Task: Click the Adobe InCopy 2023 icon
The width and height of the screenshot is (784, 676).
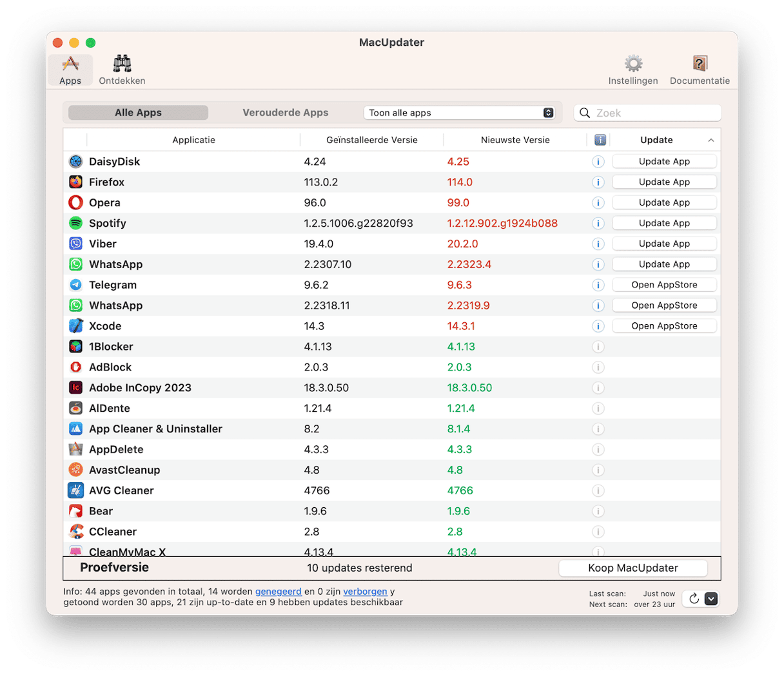Action: tap(75, 388)
